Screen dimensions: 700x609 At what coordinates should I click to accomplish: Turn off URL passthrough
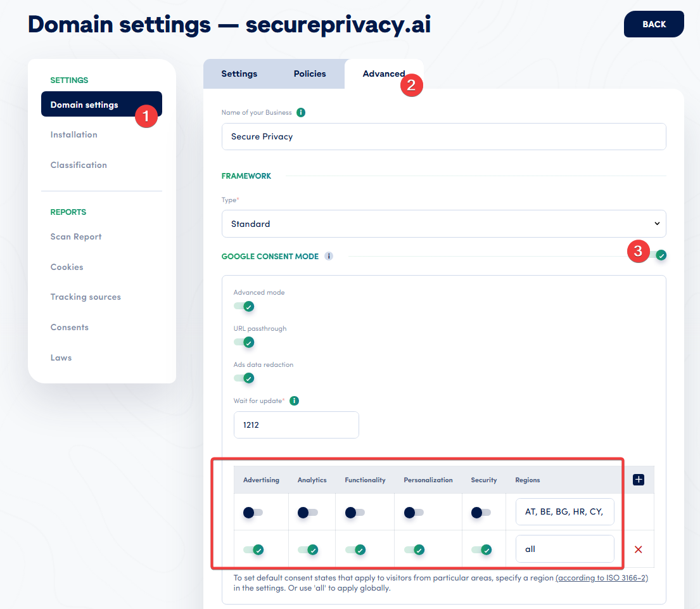coord(244,342)
